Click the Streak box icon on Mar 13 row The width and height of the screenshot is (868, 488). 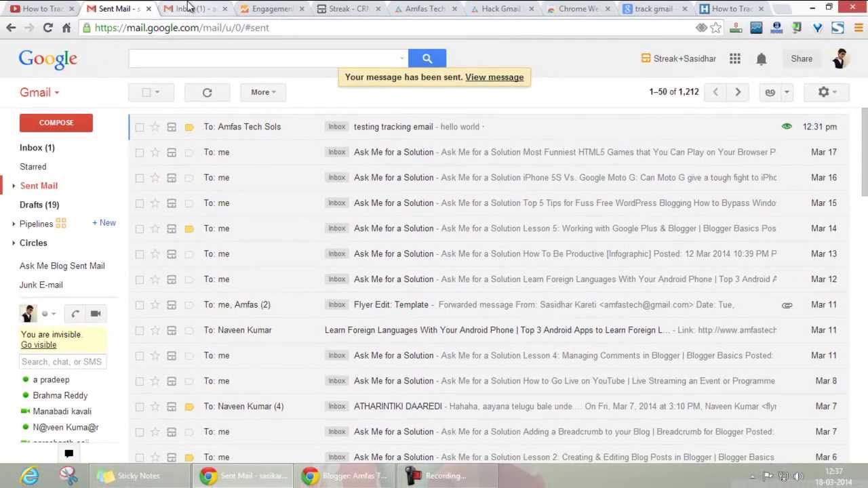172,254
